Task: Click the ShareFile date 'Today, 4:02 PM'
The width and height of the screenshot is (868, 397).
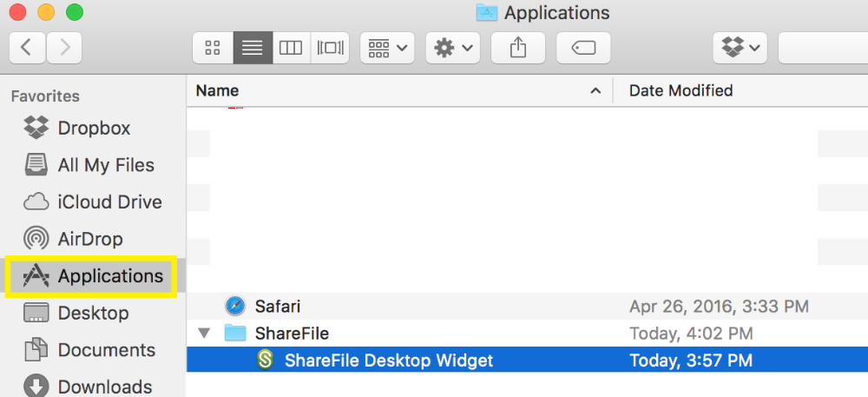Action: click(x=691, y=334)
